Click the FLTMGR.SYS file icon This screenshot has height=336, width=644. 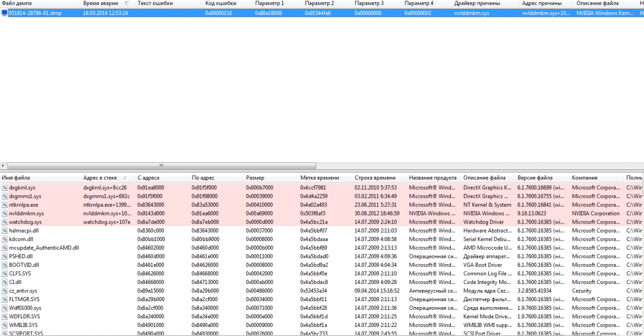[x=5, y=299]
